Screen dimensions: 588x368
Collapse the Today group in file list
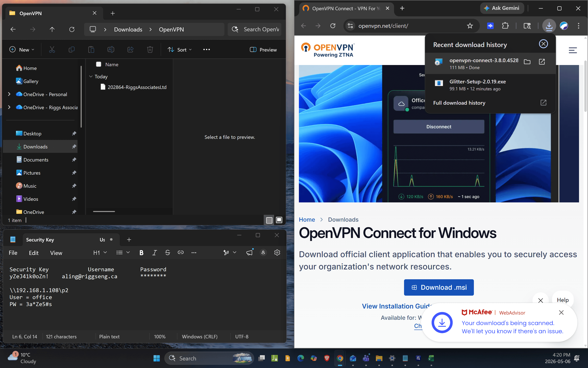tap(91, 76)
